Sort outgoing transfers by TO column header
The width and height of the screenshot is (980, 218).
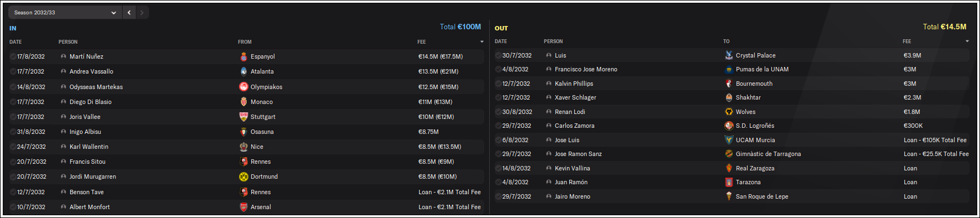click(726, 41)
